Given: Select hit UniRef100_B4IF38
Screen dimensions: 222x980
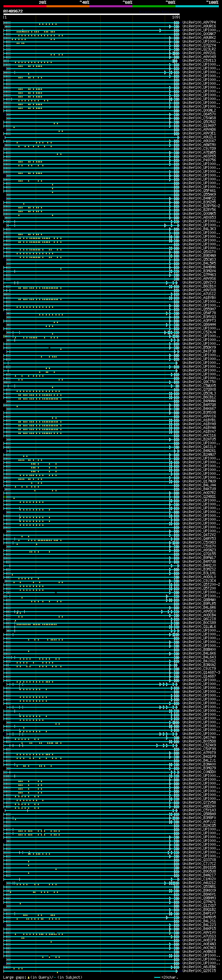Looking at the screenshot, I should (199, 351).
